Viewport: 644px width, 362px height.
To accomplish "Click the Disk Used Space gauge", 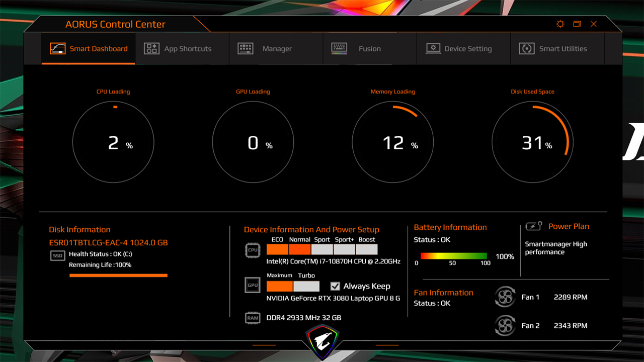I will pos(533,141).
